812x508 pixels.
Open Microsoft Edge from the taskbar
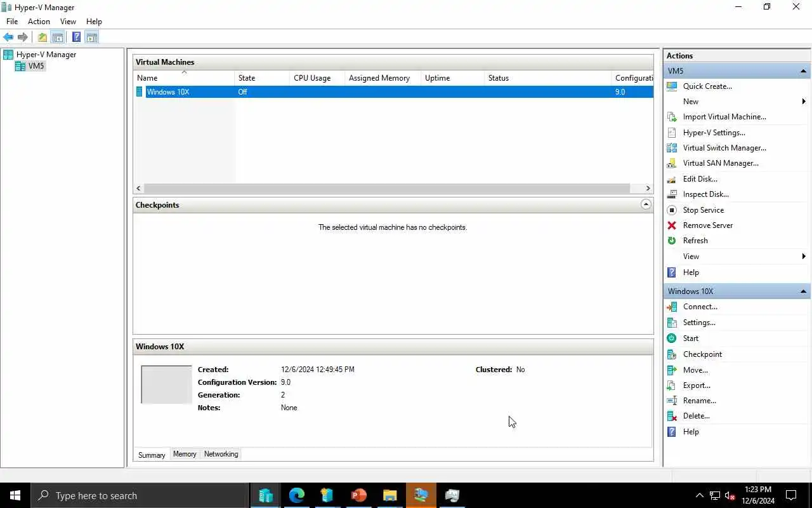click(297, 495)
